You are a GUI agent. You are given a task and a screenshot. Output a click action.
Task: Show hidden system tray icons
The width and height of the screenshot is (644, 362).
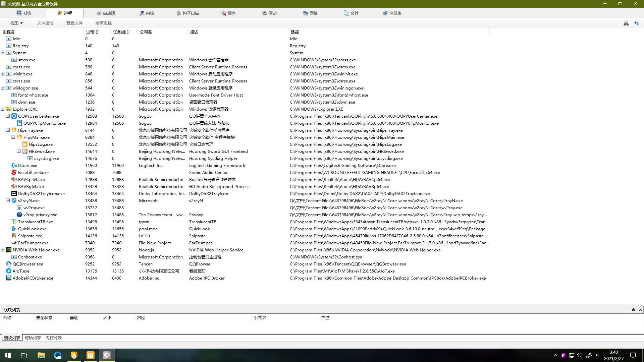(x=555, y=355)
